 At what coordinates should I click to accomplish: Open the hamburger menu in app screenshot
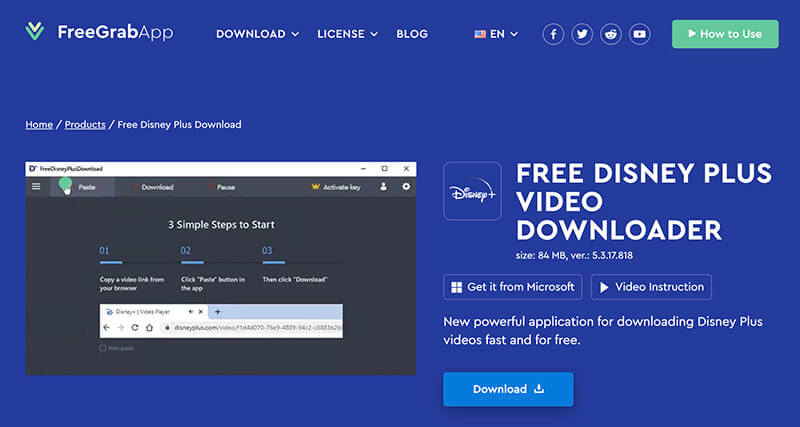pos(37,187)
